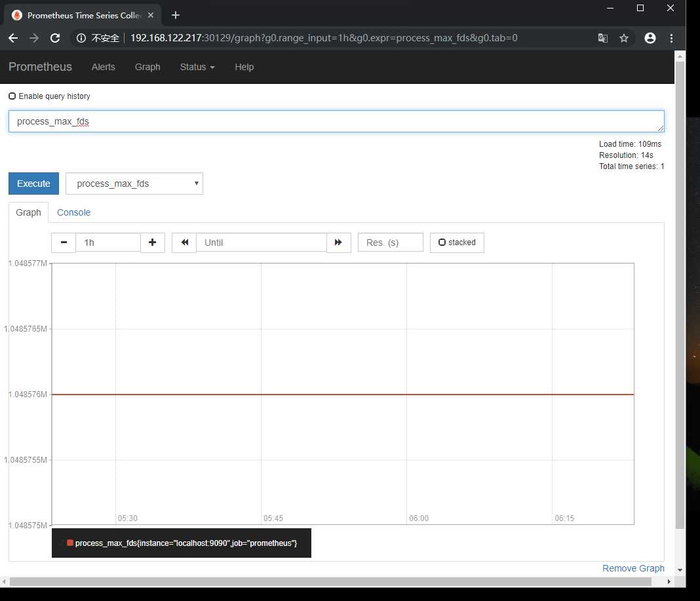The height and width of the screenshot is (601, 700).
Task: Click the Prometheus tab favicon
Action: (x=17, y=15)
